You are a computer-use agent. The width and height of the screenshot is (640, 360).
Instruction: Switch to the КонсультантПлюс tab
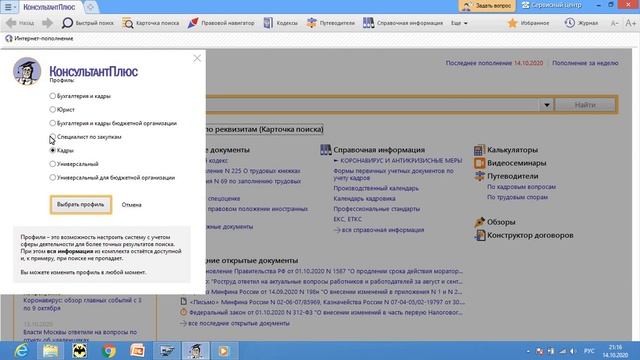tap(49, 7)
